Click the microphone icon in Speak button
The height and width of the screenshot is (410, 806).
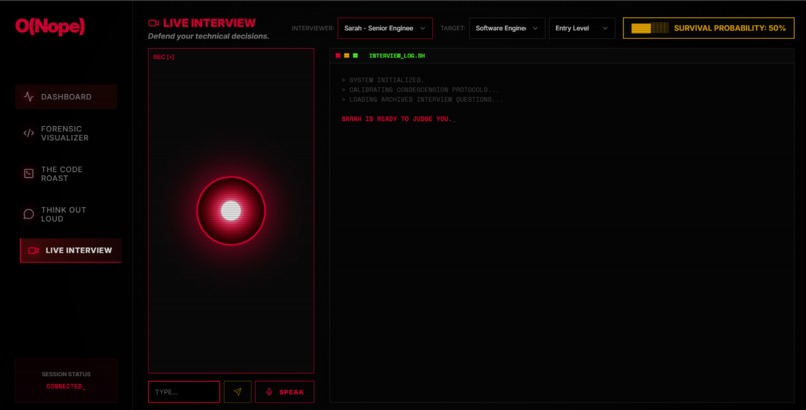click(268, 392)
